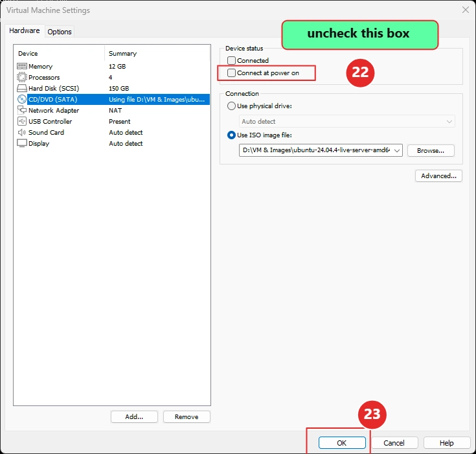Select the Network Adapter row label
This screenshot has width=476, height=454.
[x=54, y=110]
